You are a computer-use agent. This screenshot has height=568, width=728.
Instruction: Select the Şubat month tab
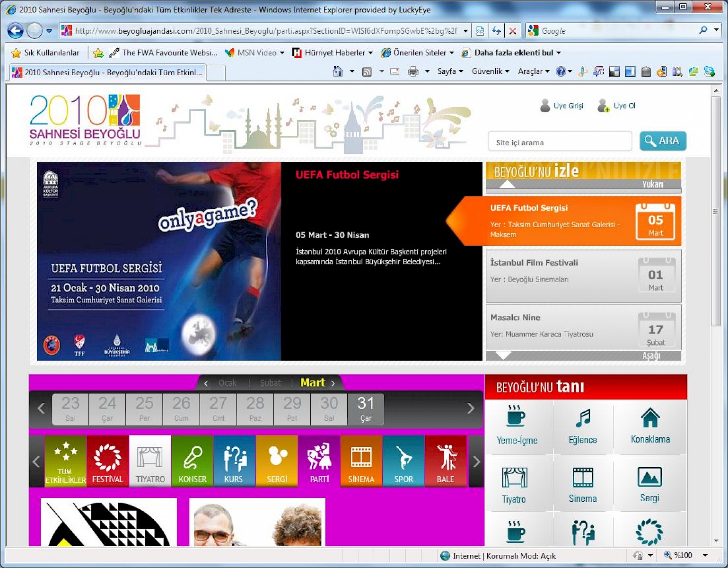point(270,383)
